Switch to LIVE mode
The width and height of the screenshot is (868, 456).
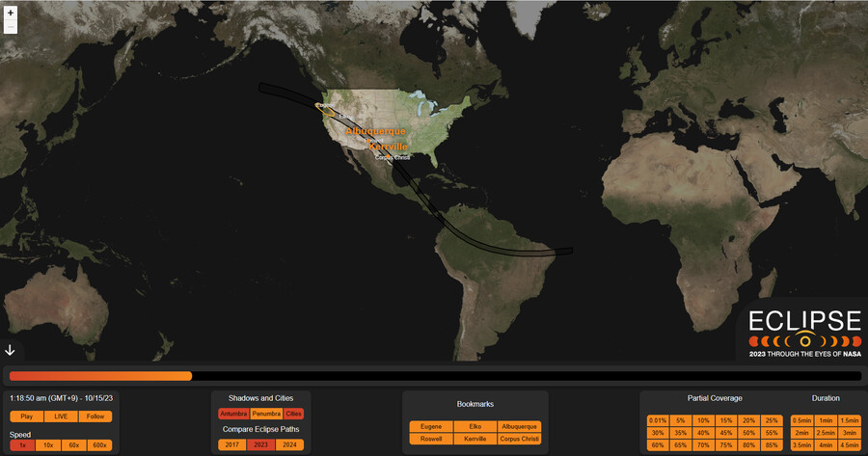click(x=60, y=416)
